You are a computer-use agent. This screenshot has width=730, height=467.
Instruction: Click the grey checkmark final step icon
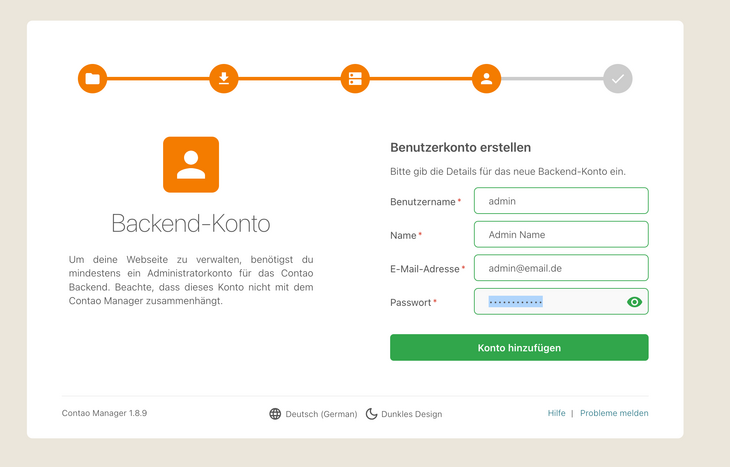[x=617, y=79]
